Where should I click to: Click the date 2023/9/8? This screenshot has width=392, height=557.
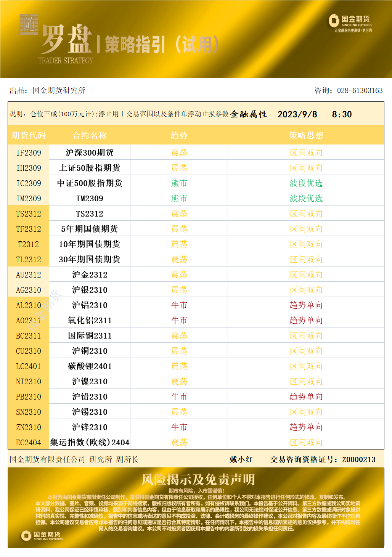297,114
